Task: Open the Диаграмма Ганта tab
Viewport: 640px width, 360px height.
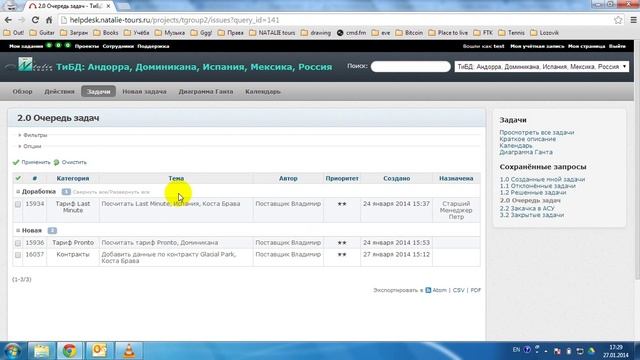Action: (206, 91)
